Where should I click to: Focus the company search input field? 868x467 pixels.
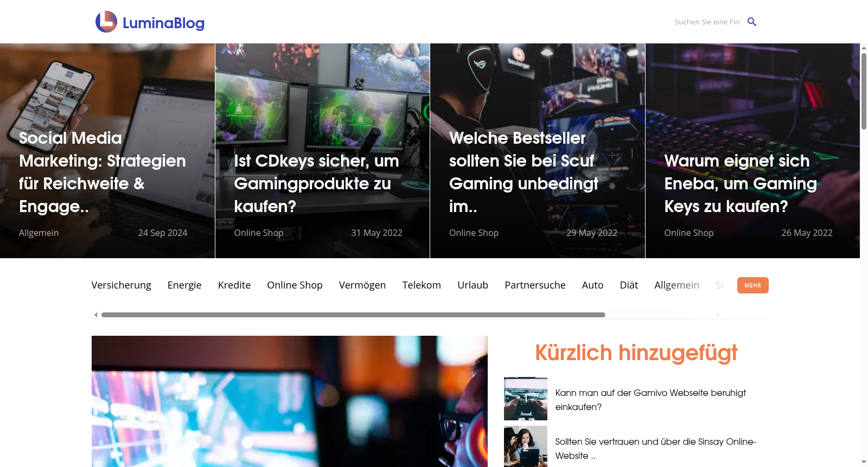click(x=707, y=22)
